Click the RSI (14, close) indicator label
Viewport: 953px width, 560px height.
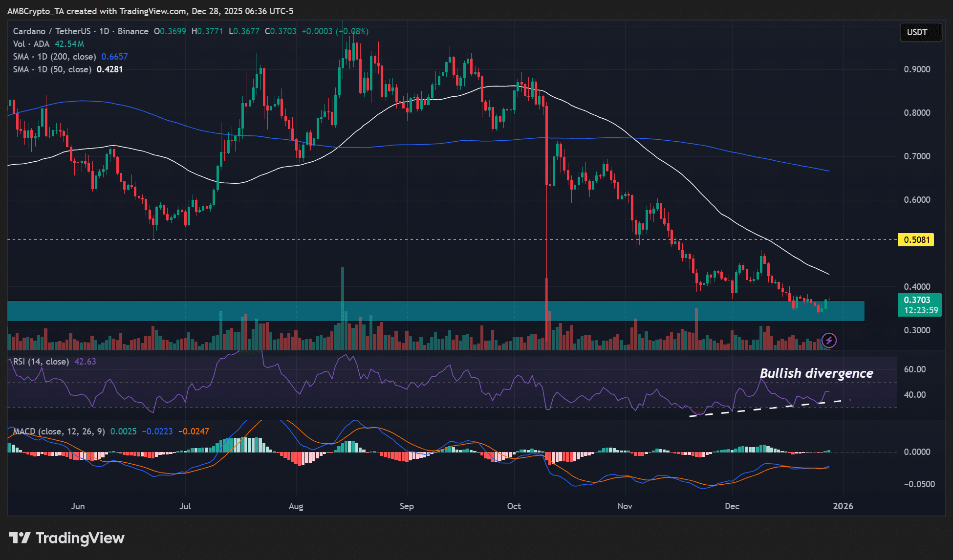[41, 361]
